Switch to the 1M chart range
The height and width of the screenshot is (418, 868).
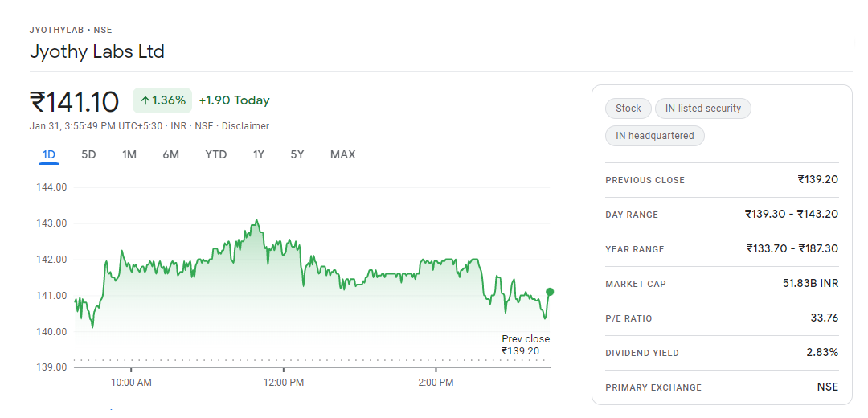tap(129, 154)
